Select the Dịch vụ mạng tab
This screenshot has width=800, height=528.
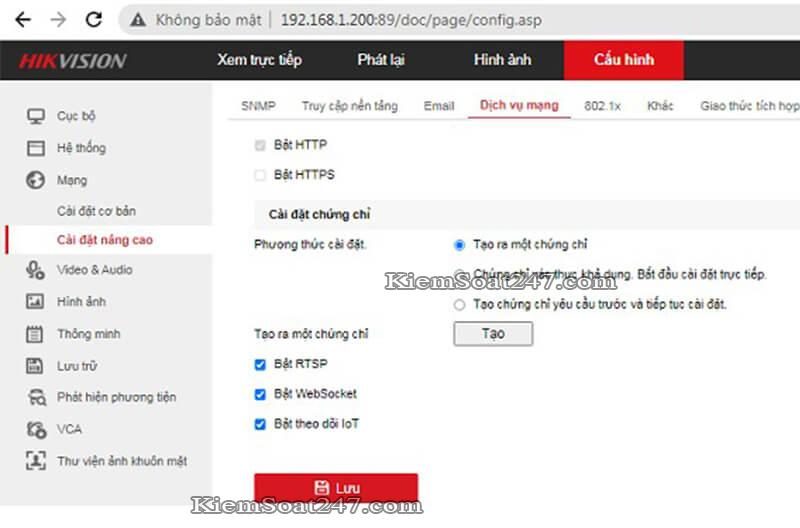click(519, 105)
